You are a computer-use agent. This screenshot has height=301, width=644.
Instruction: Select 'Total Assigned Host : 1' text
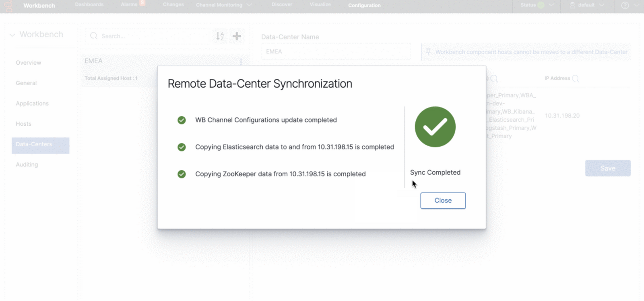[x=111, y=78]
